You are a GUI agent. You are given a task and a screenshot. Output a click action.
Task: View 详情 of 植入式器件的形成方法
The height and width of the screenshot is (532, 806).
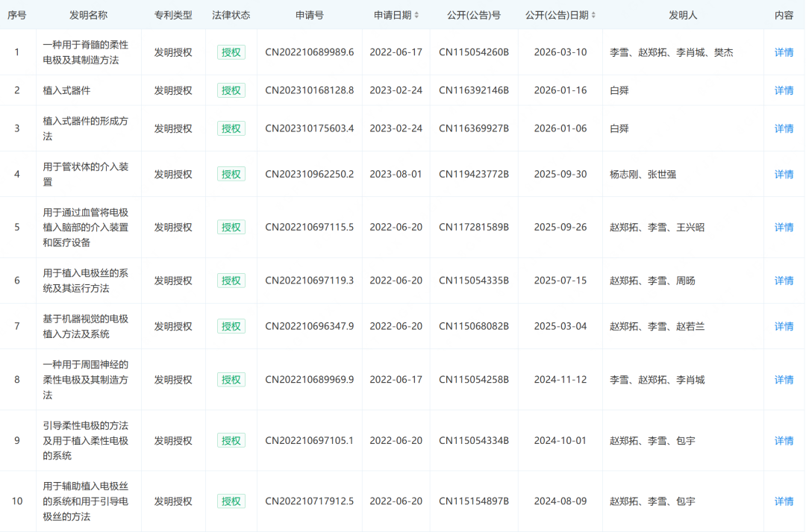[x=784, y=128]
